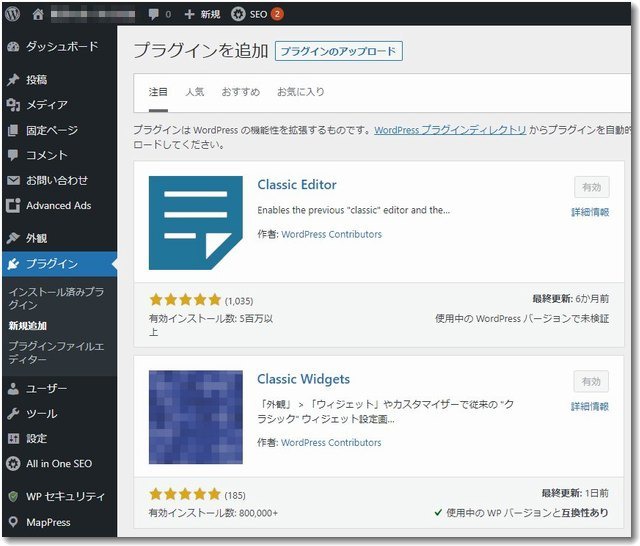Open 詳細情報 for Classic Editor
Viewport: 640px width, 546px height.
tap(590, 212)
